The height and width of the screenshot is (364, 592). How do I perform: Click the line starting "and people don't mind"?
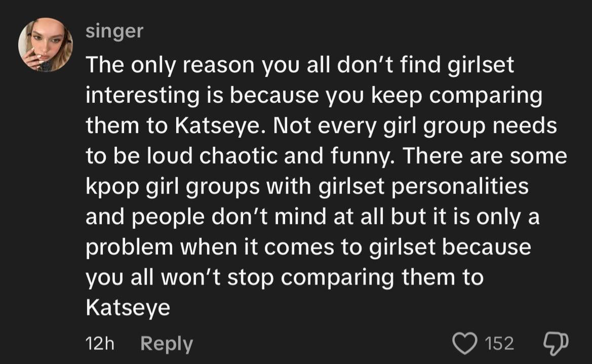coord(312,217)
